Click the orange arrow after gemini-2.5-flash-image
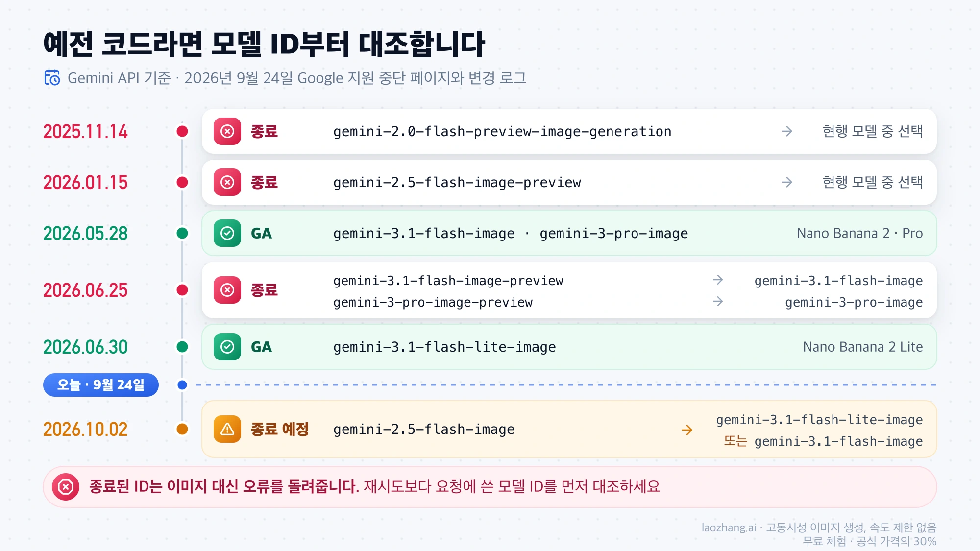The height and width of the screenshot is (551, 980). 687,430
